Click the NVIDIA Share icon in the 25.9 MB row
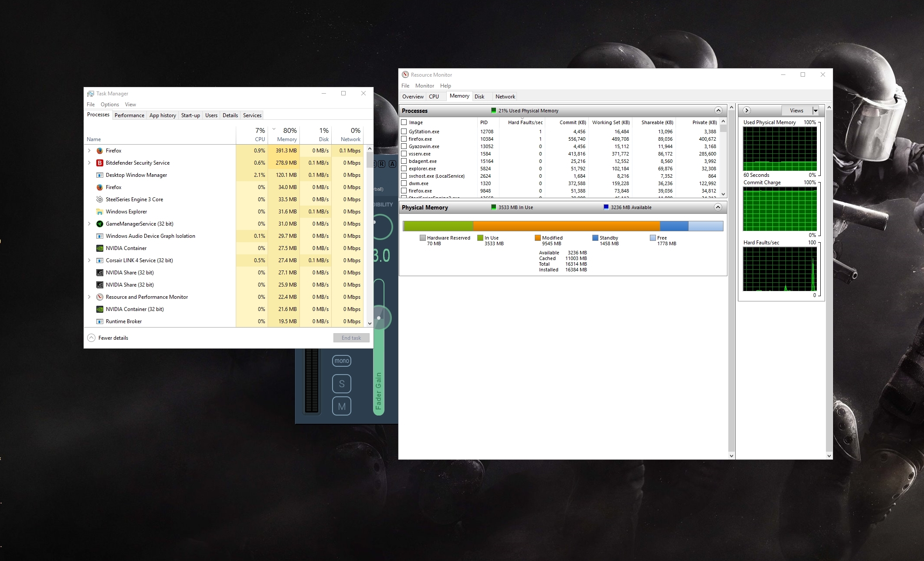Screen dimensions: 924x561 pyautogui.click(x=99, y=285)
